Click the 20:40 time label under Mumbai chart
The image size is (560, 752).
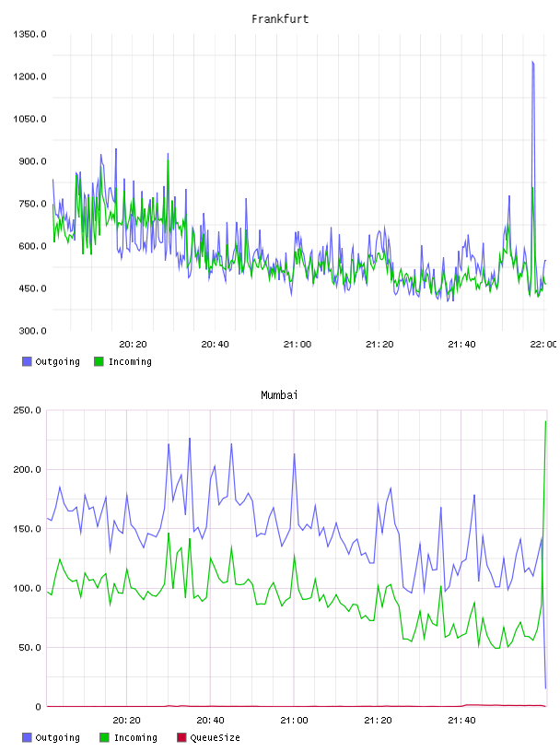[x=211, y=721]
